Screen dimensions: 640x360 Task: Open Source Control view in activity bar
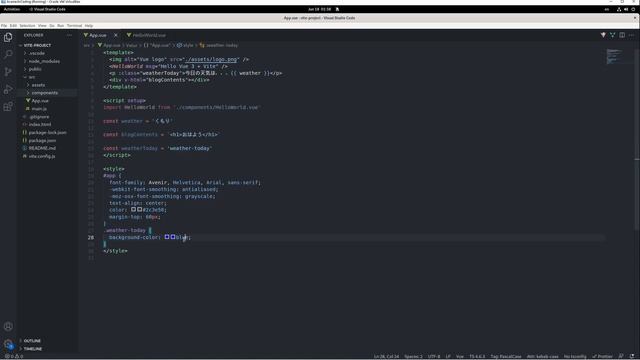[x=8, y=72]
